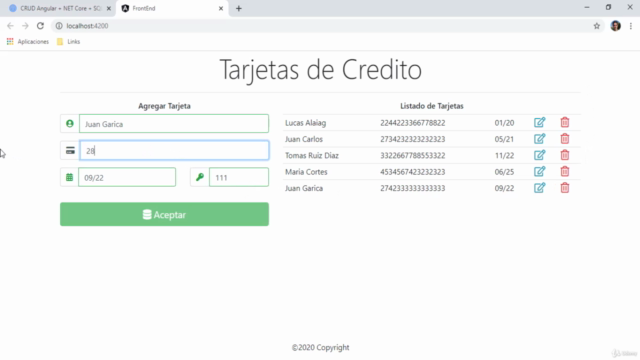
Task: Edit the Lucas Alaiag card
Action: click(539, 122)
